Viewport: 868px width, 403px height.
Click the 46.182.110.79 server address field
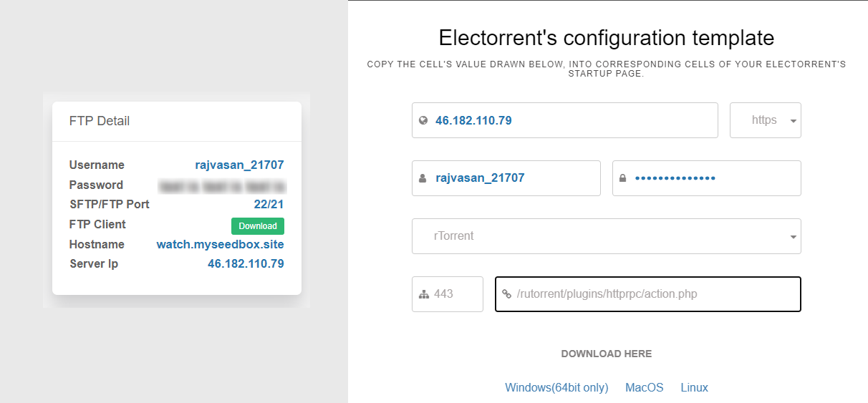coord(573,120)
